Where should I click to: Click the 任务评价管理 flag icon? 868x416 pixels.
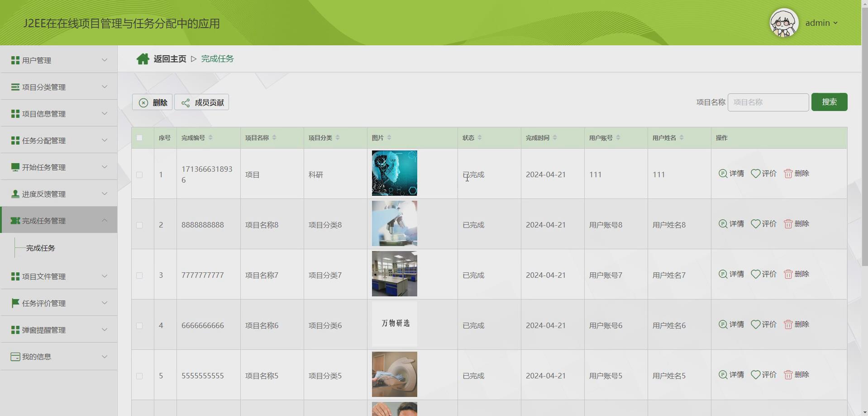click(x=15, y=303)
